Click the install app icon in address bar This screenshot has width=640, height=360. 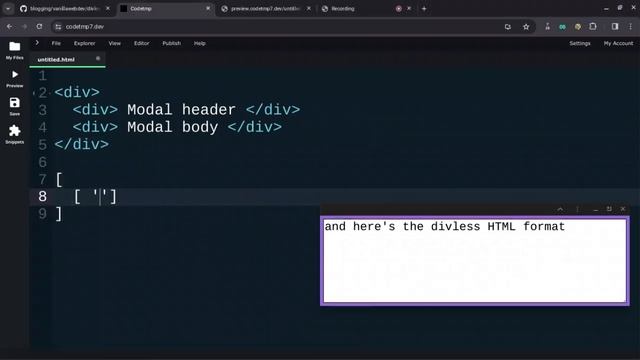tap(508, 27)
